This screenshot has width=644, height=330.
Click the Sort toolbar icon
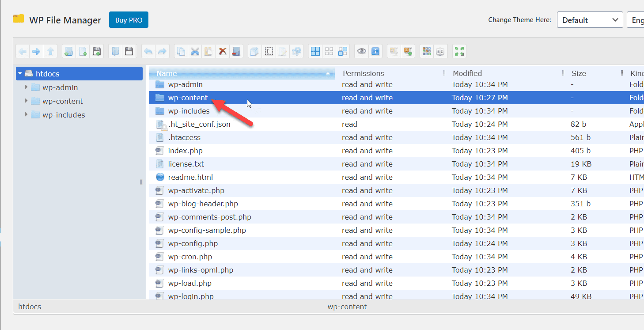[x=440, y=52]
